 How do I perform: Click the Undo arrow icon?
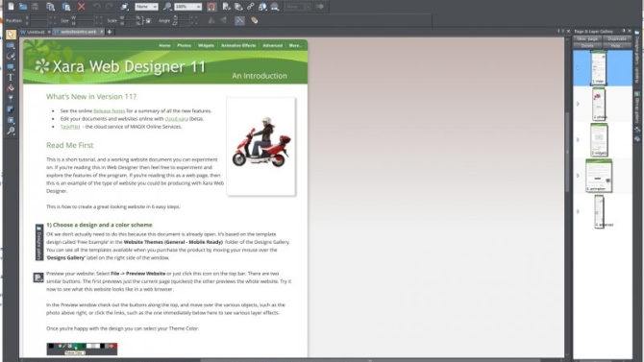coord(97,7)
